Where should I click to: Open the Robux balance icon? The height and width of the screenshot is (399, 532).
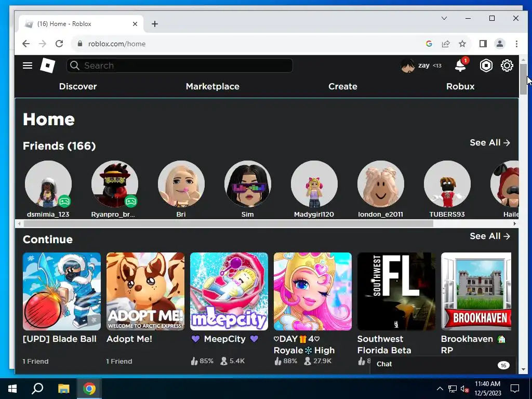coord(486,65)
